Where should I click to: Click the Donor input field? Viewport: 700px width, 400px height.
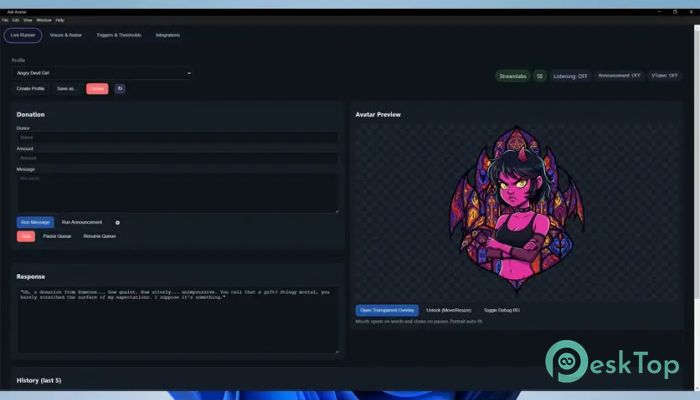(177, 138)
